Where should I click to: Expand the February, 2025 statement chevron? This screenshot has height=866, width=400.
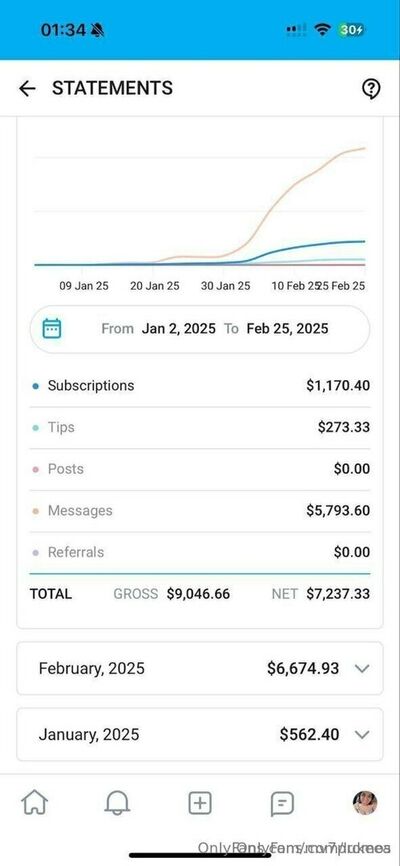[362, 669]
